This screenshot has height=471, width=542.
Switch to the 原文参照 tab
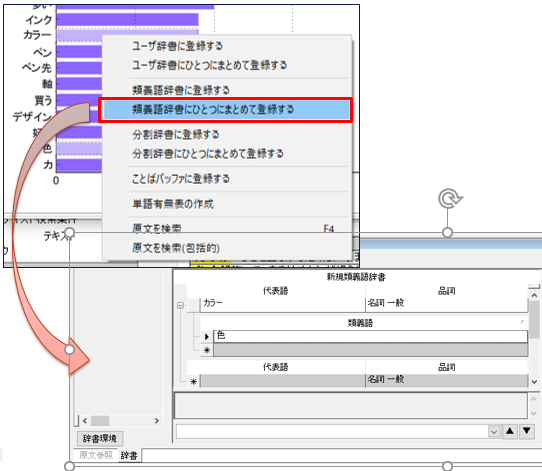[96, 455]
